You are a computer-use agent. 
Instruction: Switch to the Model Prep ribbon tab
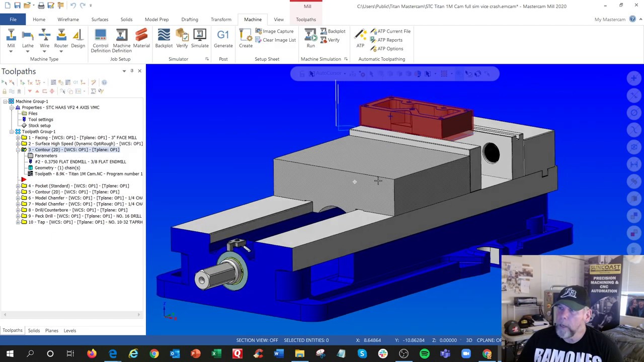pos(156,20)
